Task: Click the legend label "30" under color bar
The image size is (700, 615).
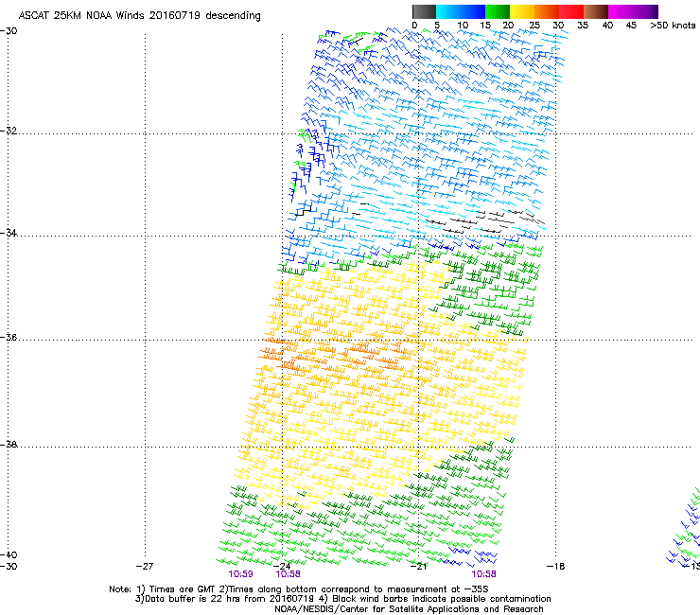Action: pyautogui.click(x=558, y=26)
